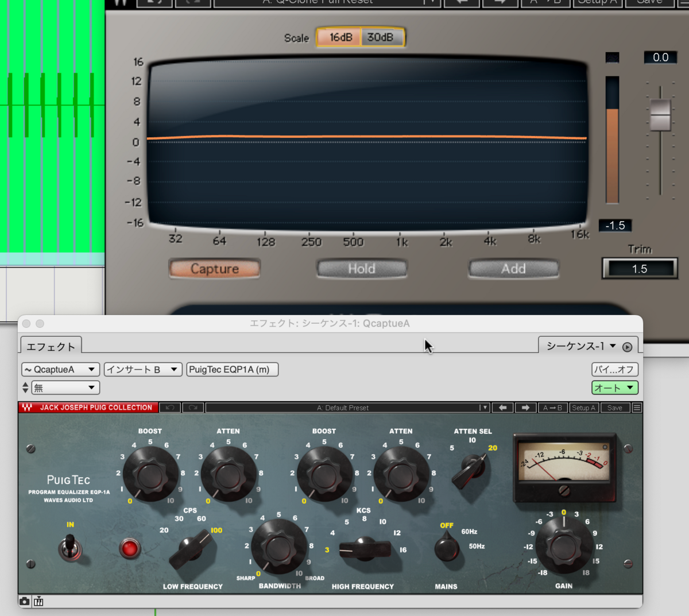Click the icon beside the camera icon

click(38, 601)
